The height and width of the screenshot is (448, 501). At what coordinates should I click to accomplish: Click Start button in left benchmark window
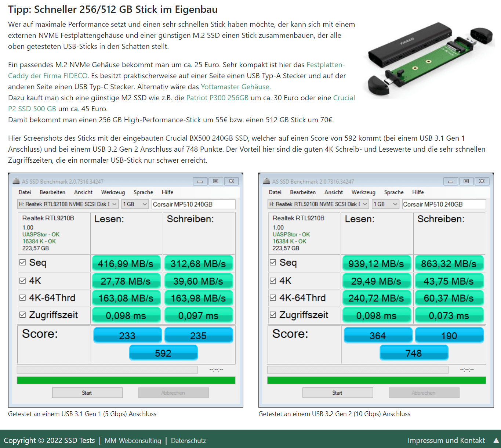pos(87,393)
